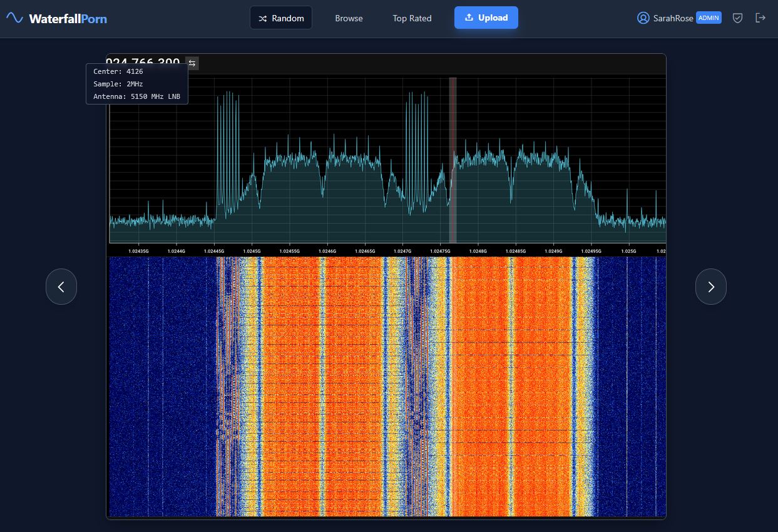Click the waterfall spectrogram image
Viewport: 778px width, 532px height.
pos(387,386)
